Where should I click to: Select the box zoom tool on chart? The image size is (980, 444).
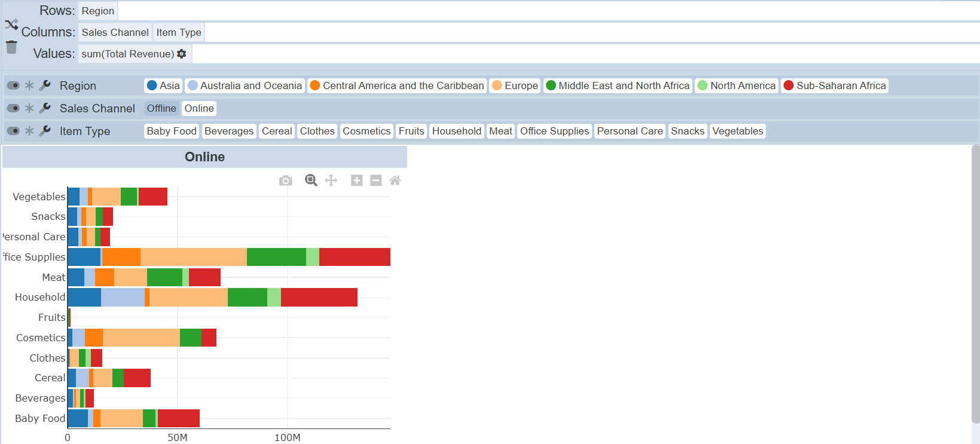click(311, 180)
